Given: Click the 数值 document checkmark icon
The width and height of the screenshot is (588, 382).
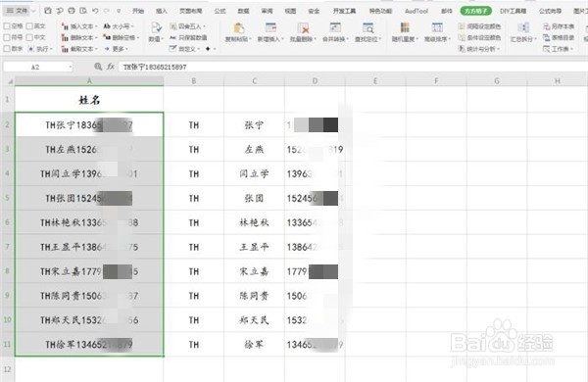Looking at the screenshot, I should pyautogui.click(x=156, y=27).
